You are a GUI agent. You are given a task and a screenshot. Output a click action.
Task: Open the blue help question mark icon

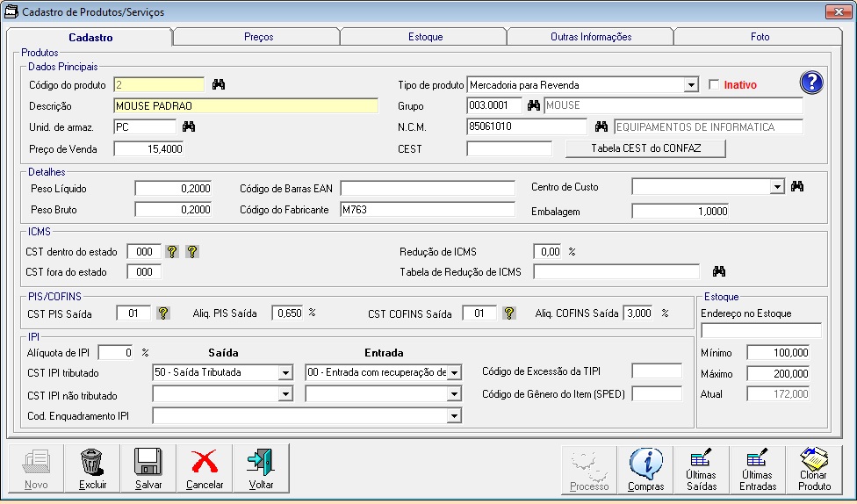[x=811, y=83]
